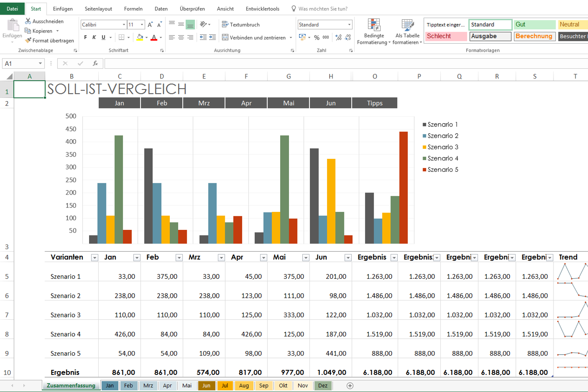Click the increase font size icon
This screenshot has height=392, width=588.
(x=150, y=25)
